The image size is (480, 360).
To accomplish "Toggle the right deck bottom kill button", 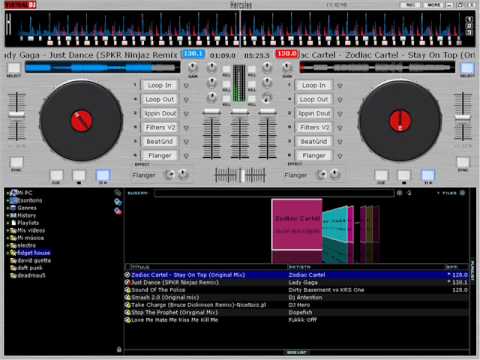I will pos(252,99).
